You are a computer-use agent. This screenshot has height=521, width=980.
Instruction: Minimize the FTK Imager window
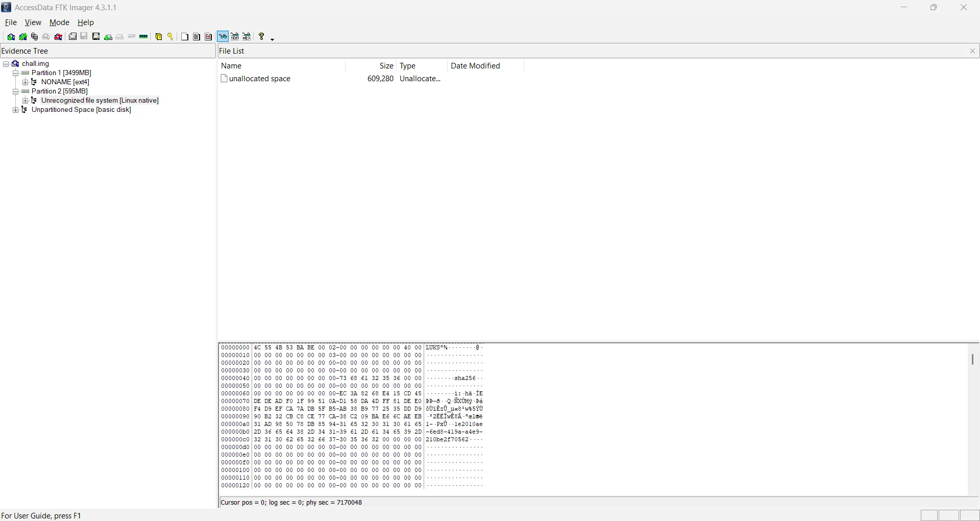[904, 8]
